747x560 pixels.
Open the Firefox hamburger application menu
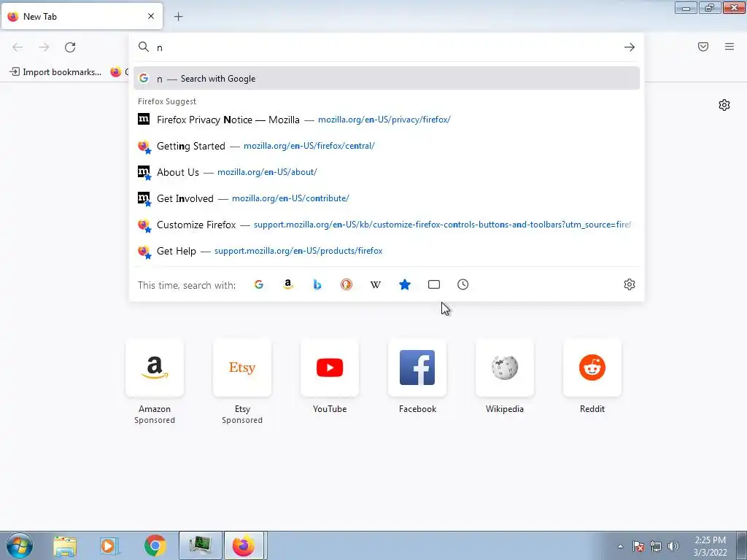[729, 47]
